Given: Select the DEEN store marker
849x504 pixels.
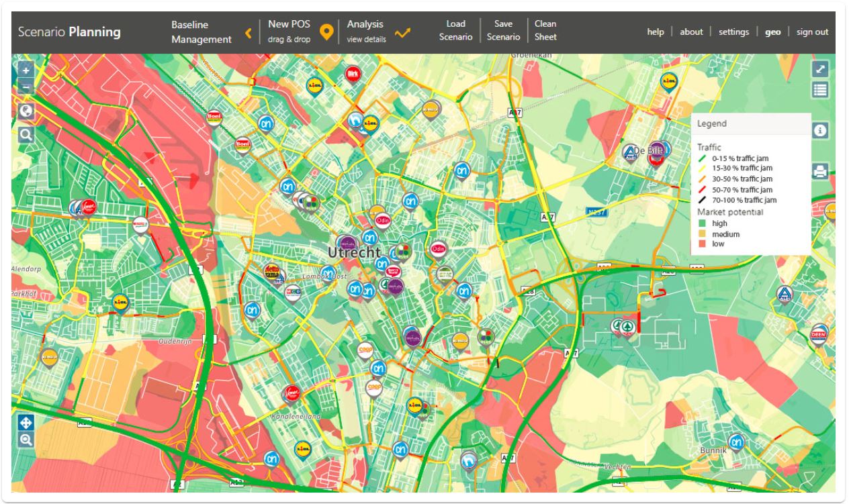Looking at the screenshot, I should click(x=819, y=334).
